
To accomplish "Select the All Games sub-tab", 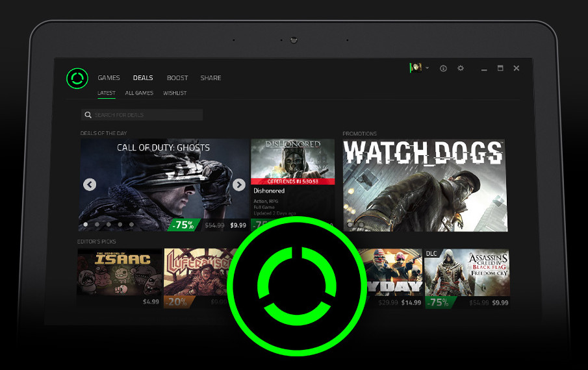I will click(x=139, y=93).
